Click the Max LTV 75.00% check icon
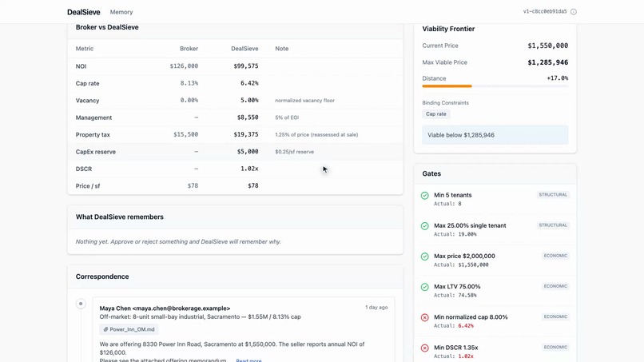The height and width of the screenshot is (362, 644). [x=425, y=287]
